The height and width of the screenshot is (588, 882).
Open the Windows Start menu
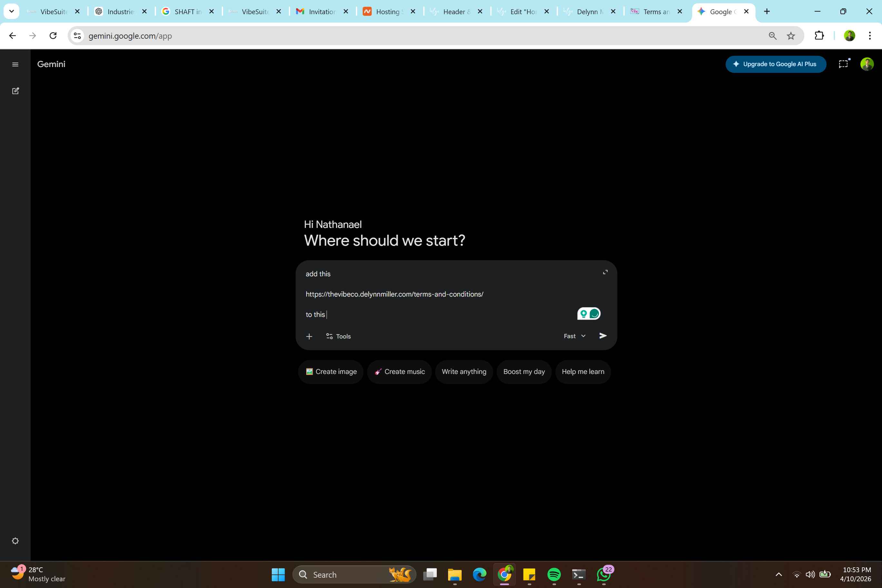tap(278, 574)
